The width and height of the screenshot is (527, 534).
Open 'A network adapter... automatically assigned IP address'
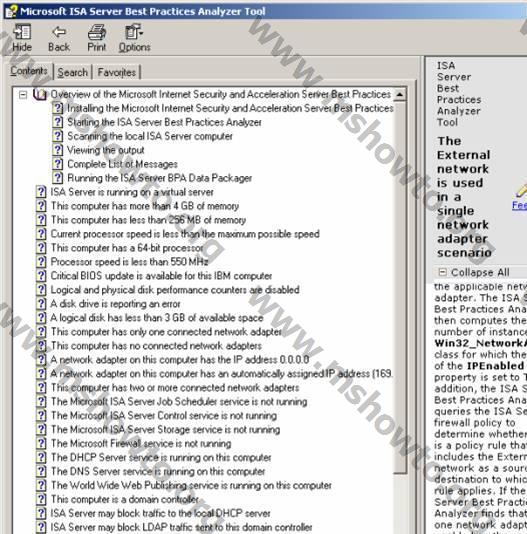tap(221, 374)
